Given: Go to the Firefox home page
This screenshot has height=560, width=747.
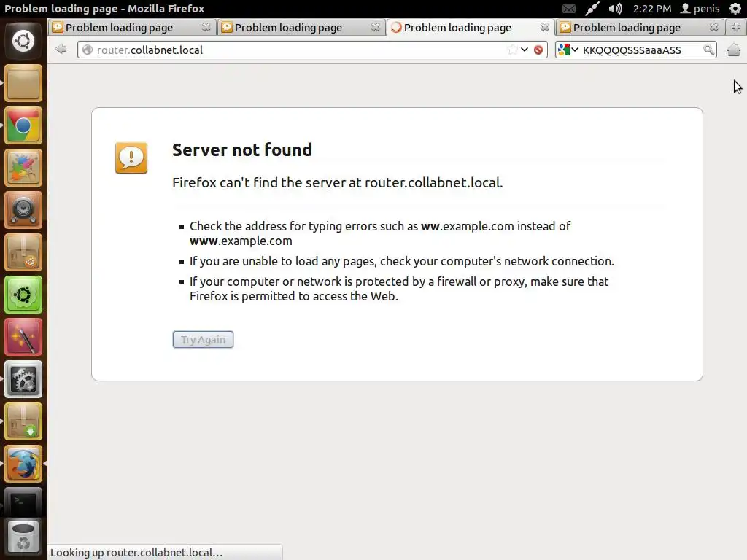Looking at the screenshot, I should point(734,50).
